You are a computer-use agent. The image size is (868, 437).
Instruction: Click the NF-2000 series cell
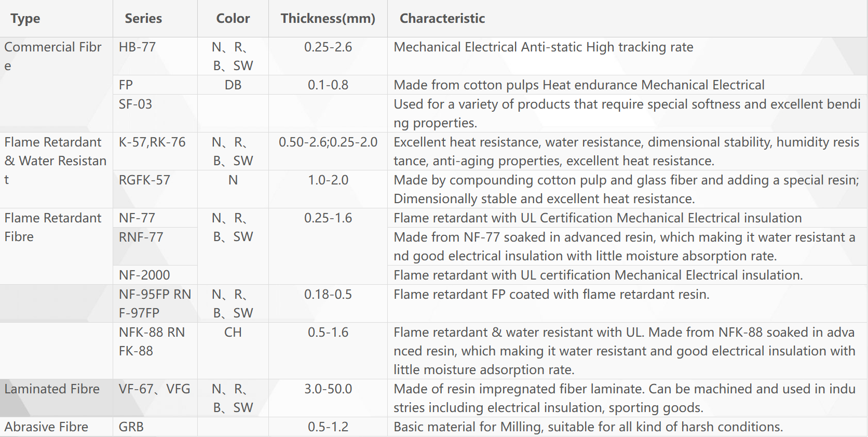click(155, 275)
